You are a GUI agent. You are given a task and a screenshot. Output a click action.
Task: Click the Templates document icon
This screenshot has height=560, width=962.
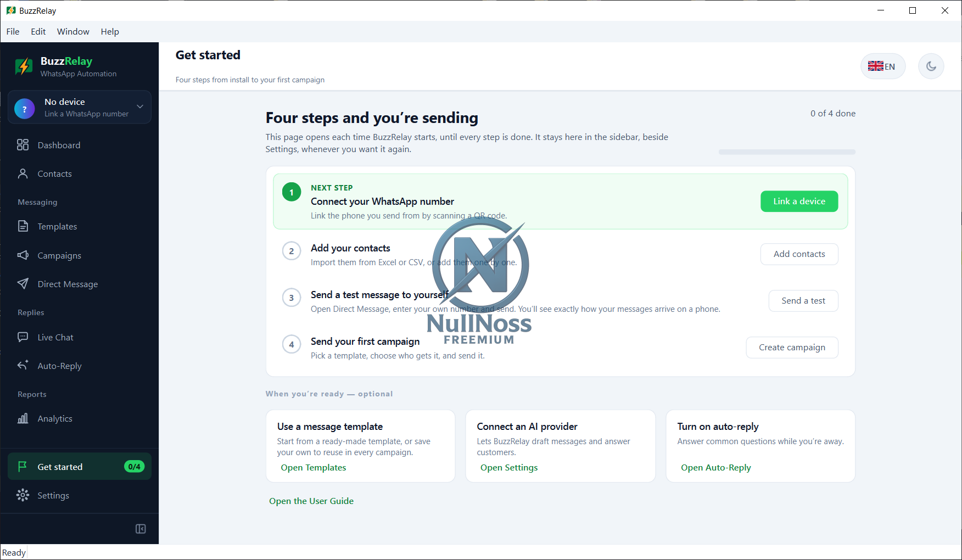[23, 226]
